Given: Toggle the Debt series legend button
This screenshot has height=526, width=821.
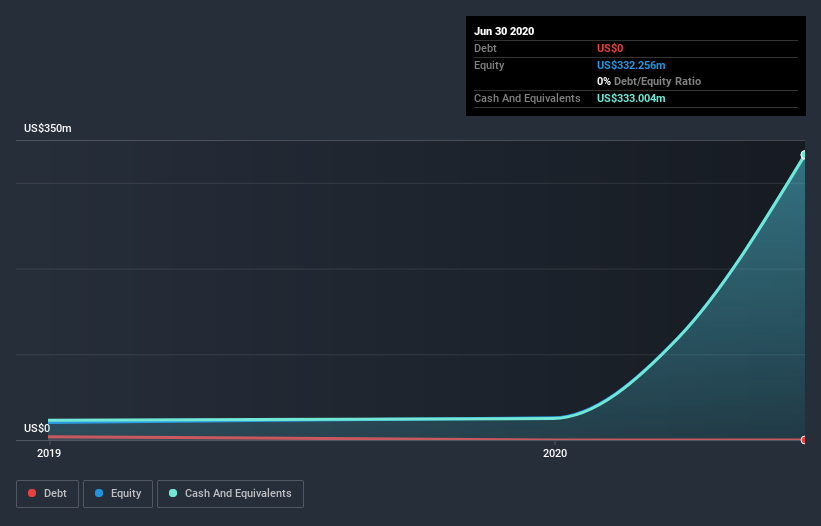Looking at the screenshot, I should [47, 494].
